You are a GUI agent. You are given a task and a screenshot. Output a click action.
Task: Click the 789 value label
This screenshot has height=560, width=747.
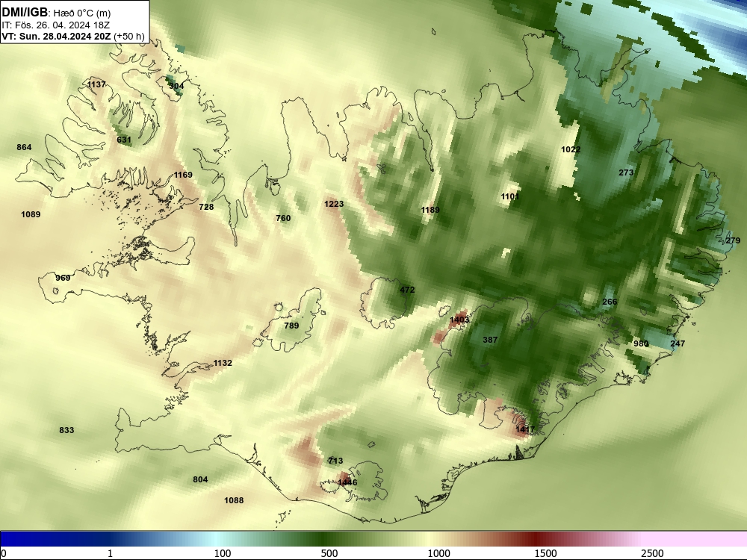click(291, 326)
